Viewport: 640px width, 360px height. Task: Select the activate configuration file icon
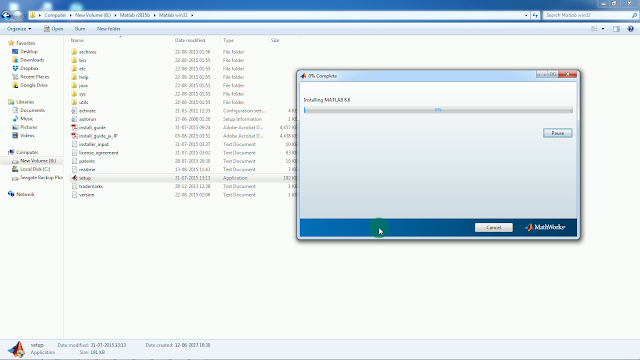[x=74, y=111]
